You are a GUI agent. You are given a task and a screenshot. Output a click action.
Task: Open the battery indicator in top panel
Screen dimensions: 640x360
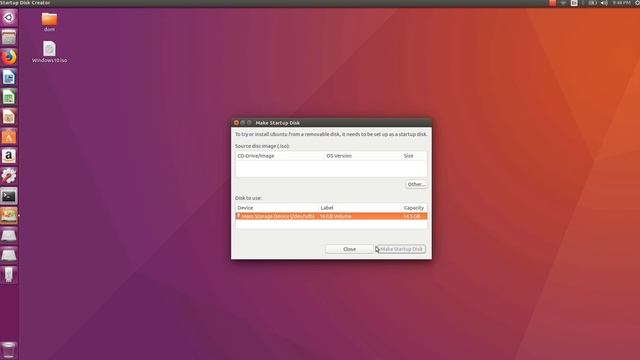(x=592, y=3)
